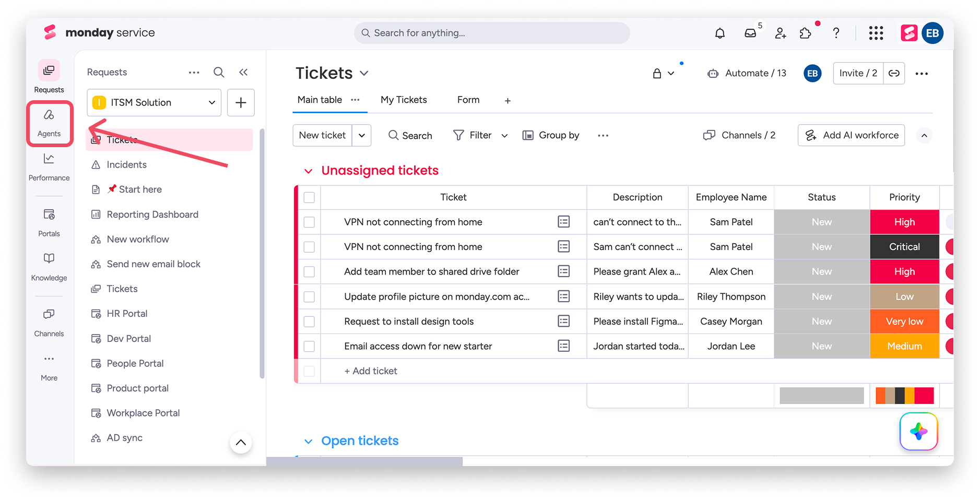Open update panel for Email access down ticket
This screenshot has width=980, height=500.
[x=563, y=346]
